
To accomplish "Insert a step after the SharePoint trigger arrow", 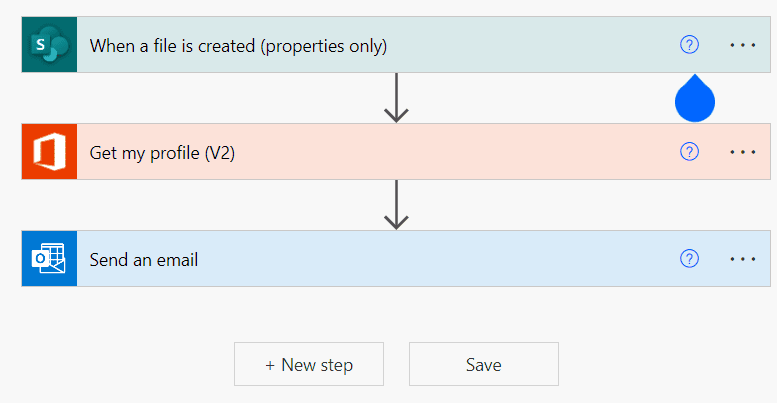I will click(397, 98).
